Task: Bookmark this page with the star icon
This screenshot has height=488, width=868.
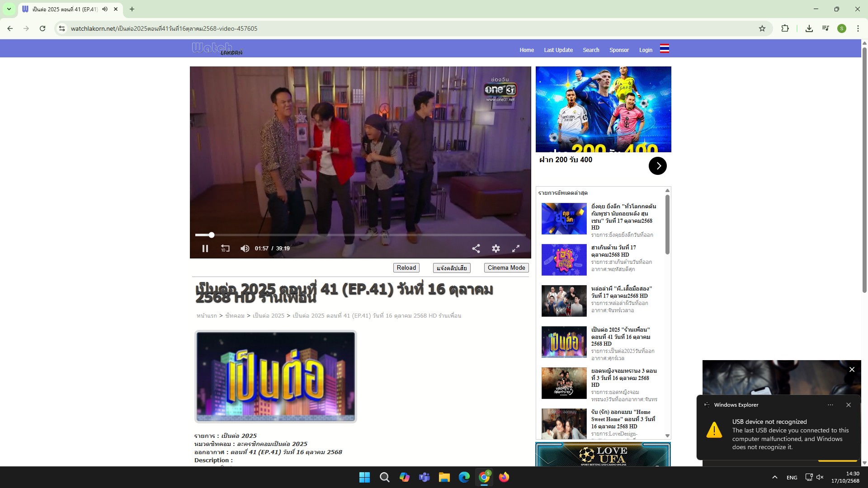Action: [762, 28]
